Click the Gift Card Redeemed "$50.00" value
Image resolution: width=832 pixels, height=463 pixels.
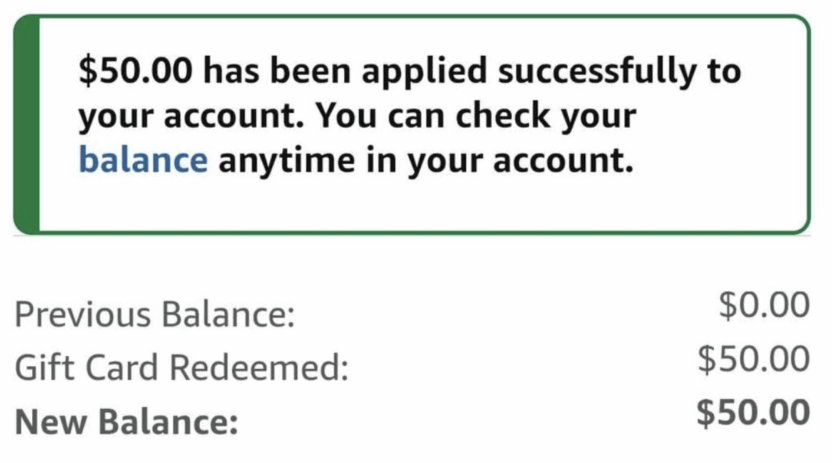pos(753,359)
